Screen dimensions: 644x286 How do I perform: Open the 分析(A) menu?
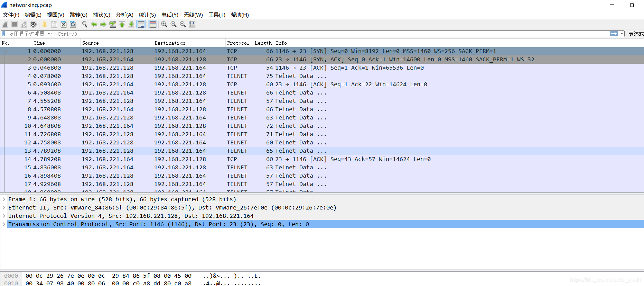click(124, 15)
